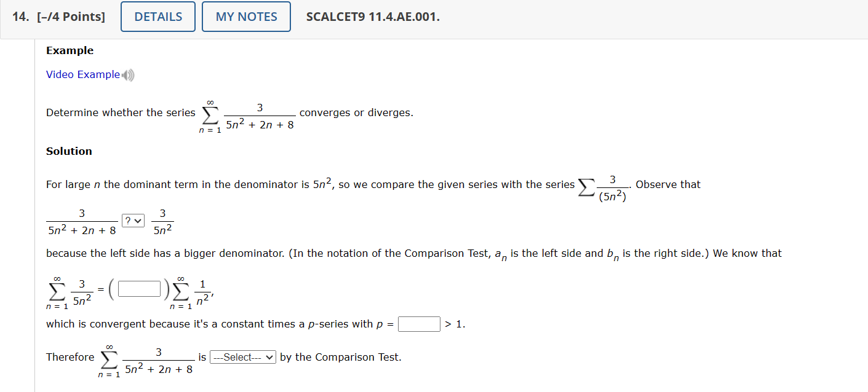
Task: Click the 'by the Comparison Test.' text
Action: point(340,357)
